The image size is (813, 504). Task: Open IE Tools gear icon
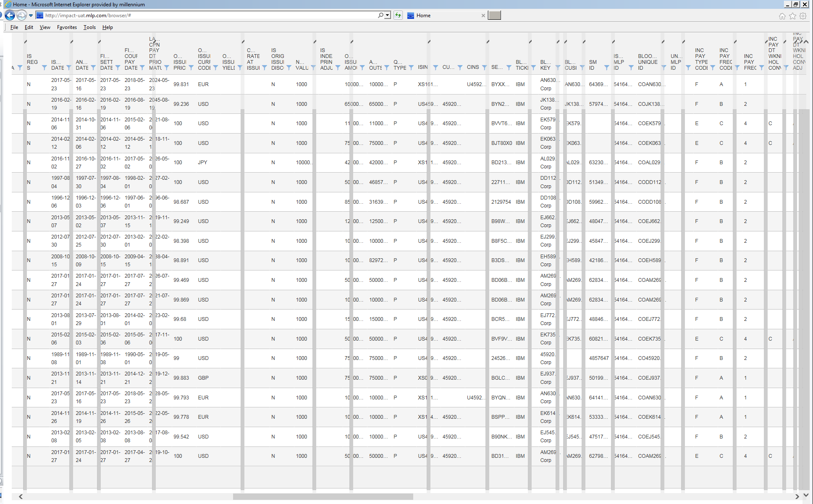coord(803,16)
